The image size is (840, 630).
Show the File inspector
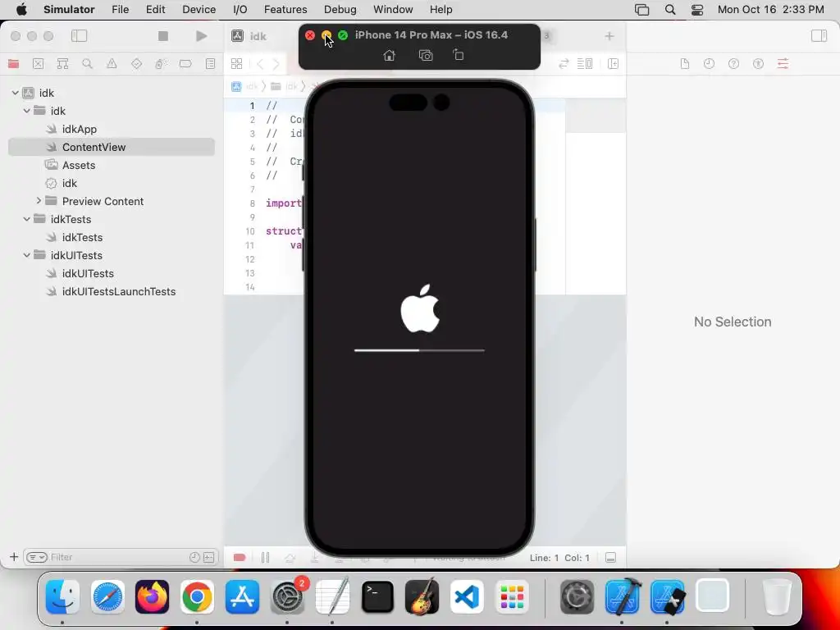685,64
